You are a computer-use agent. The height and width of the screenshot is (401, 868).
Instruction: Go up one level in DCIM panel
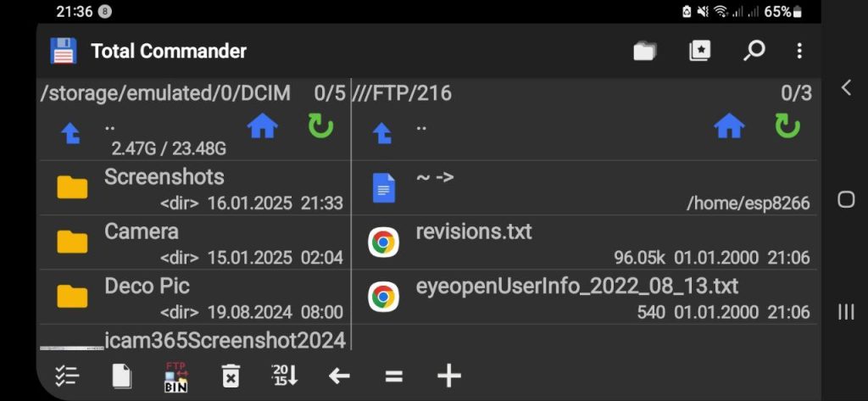pyautogui.click(x=70, y=133)
